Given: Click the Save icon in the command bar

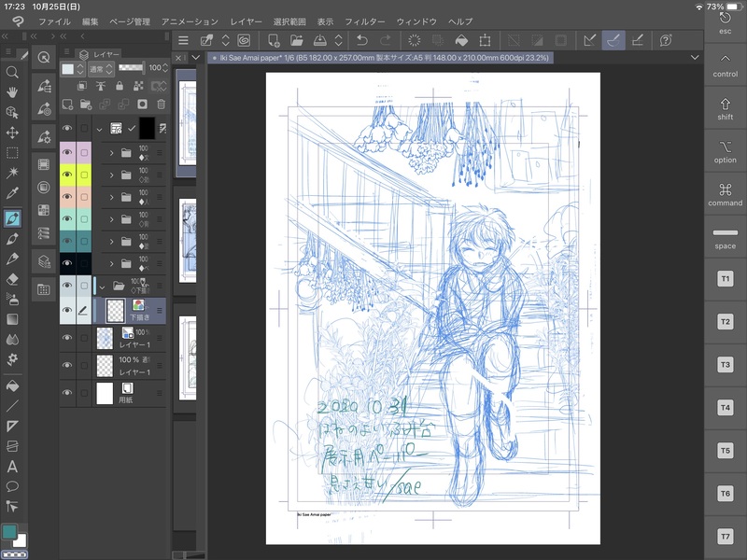Looking at the screenshot, I should (319, 40).
